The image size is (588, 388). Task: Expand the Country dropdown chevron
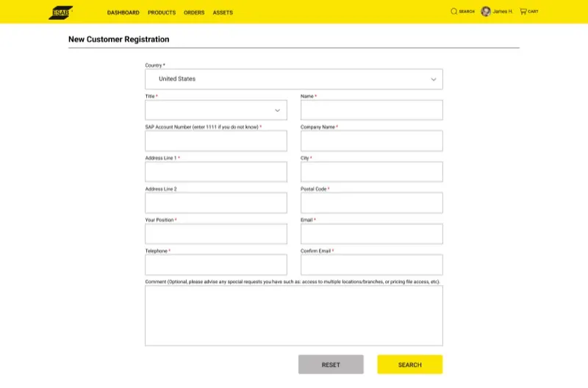pos(434,79)
